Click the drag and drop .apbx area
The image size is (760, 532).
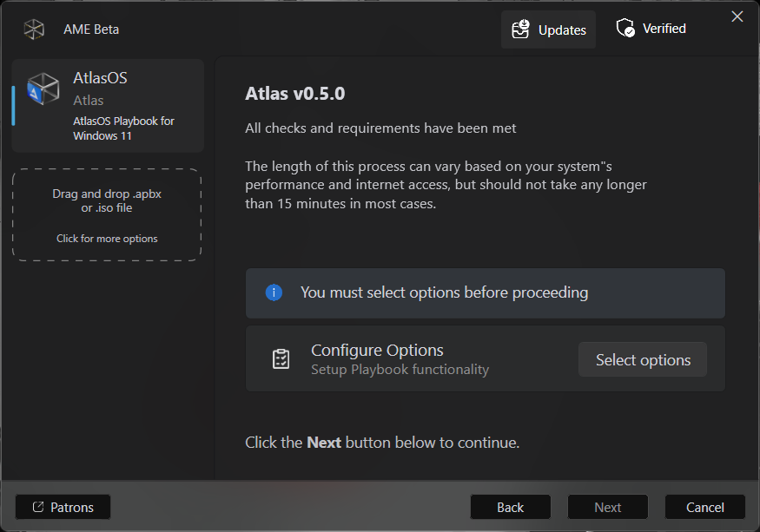click(107, 201)
